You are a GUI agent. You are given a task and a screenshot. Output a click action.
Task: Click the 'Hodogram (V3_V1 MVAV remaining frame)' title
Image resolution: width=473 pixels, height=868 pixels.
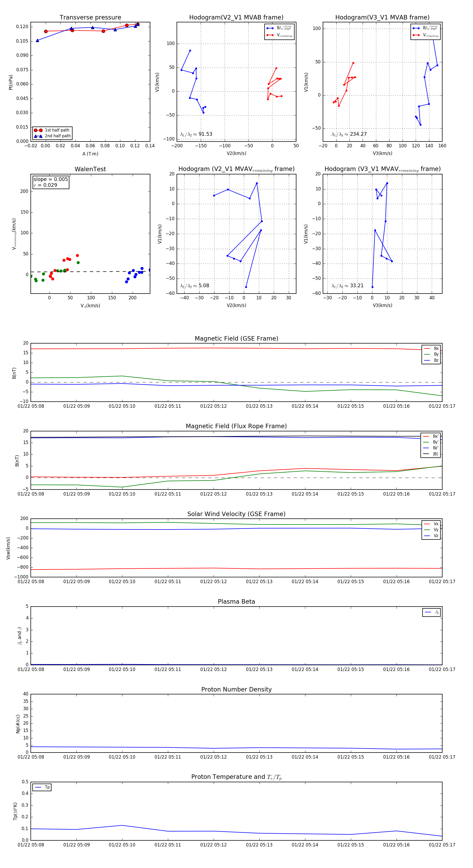(382, 169)
